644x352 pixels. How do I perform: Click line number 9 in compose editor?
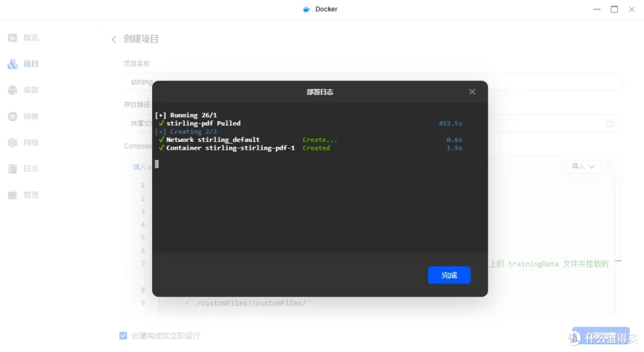coord(143,303)
